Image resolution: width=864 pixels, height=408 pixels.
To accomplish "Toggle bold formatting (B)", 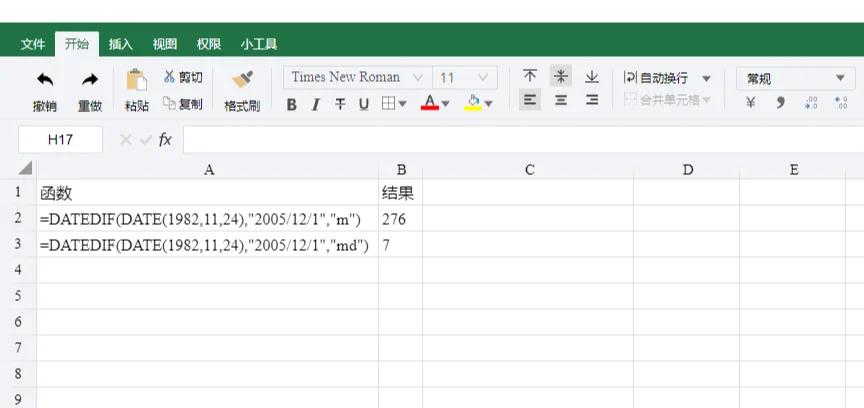I will (x=291, y=104).
